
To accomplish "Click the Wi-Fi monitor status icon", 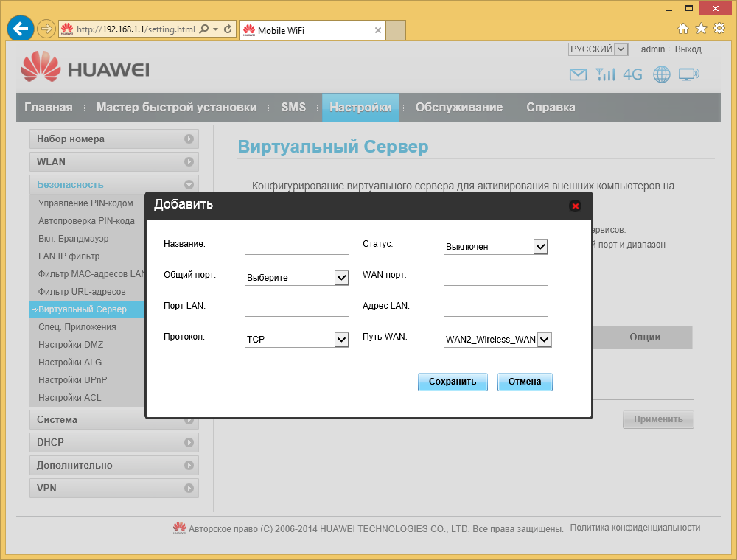I will tap(688, 74).
